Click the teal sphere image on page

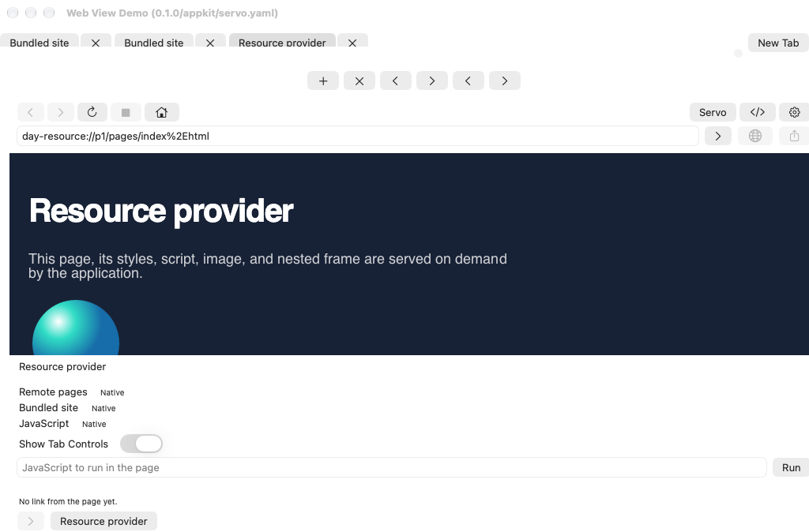click(76, 328)
